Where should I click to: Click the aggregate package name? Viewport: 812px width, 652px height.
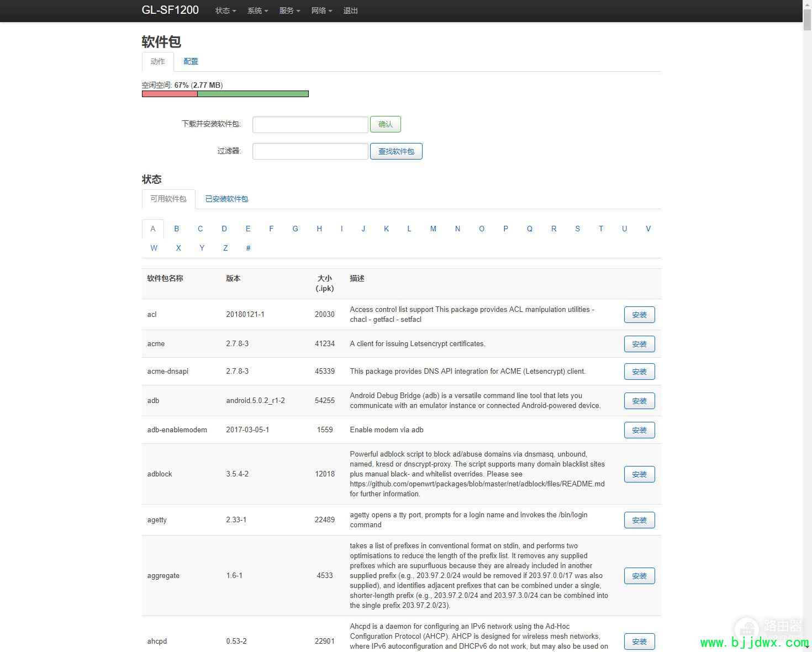164,576
